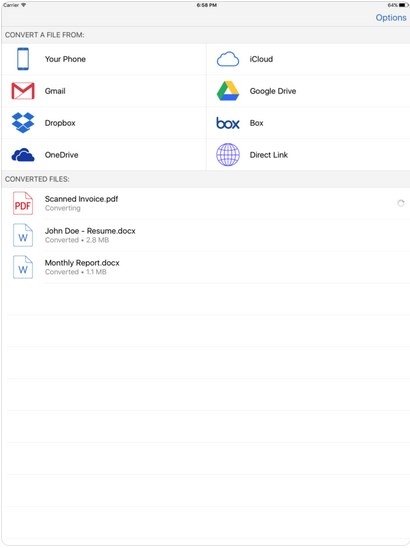Tap the OneDrive cloud icon
Viewport: 410px width, 548px height.
[23, 155]
